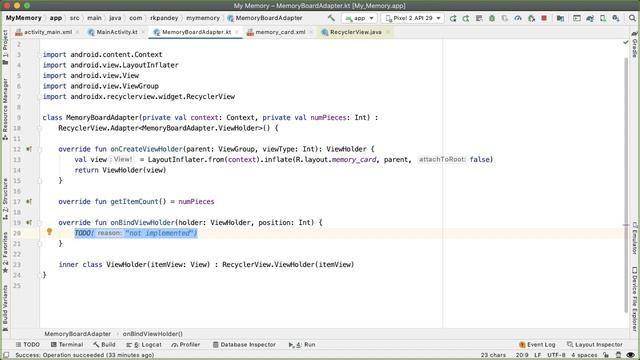Open the Favorites tool window
The image size is (640, 360).
tap(5, 253)
